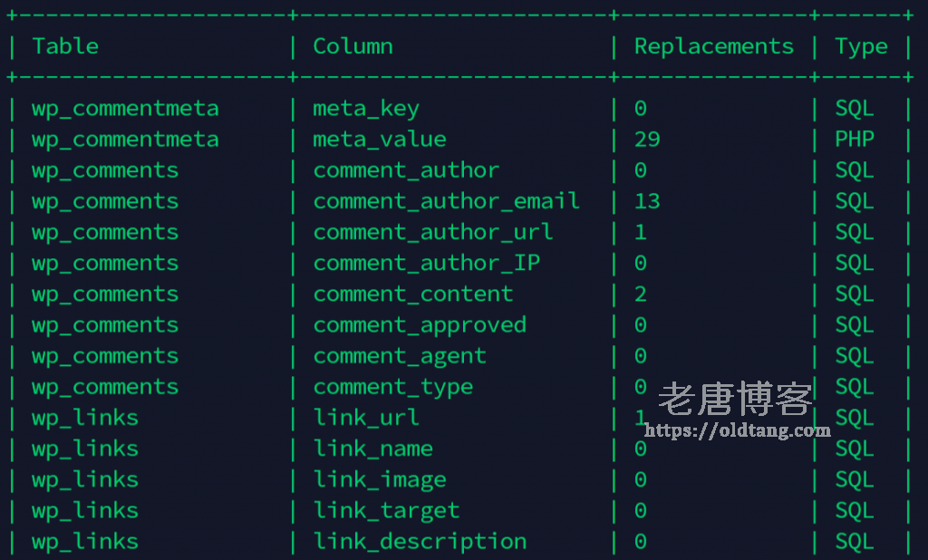
Task: Click the Column header text
Action: pos(353,46)
